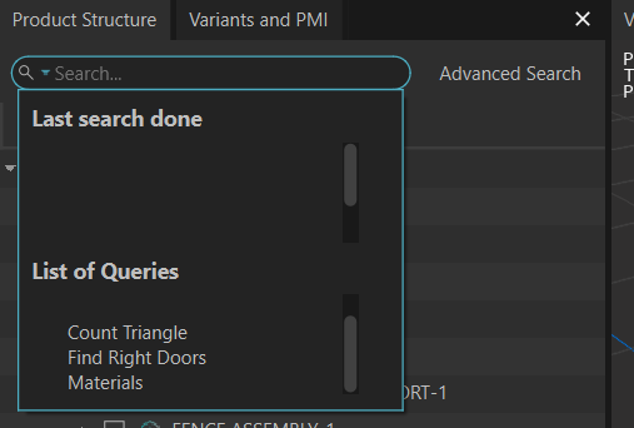Run the Find Right Doors query
This screenshot has width=634, height=428.
137,358
